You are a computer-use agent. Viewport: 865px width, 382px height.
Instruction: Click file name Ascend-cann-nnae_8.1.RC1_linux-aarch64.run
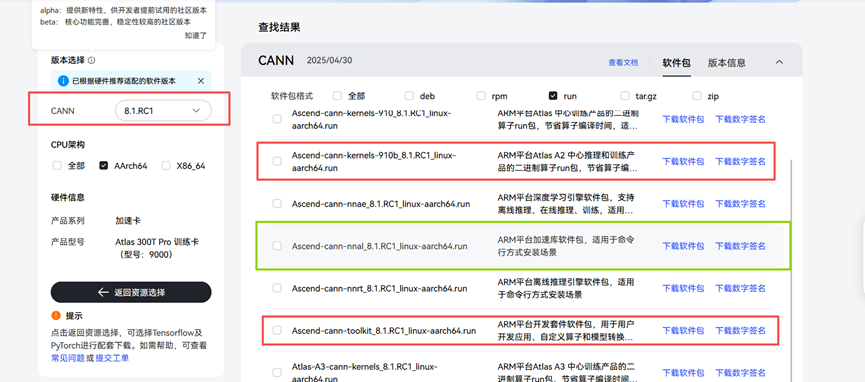381,204
